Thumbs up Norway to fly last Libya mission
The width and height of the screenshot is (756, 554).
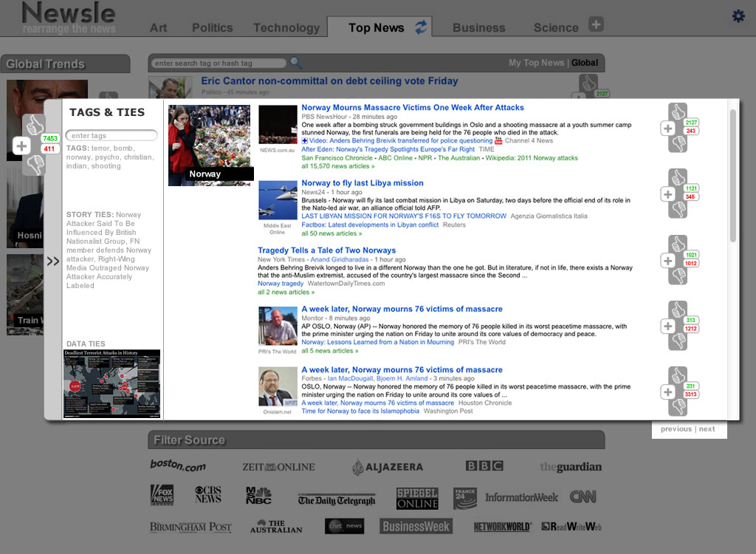coord(678,179)
